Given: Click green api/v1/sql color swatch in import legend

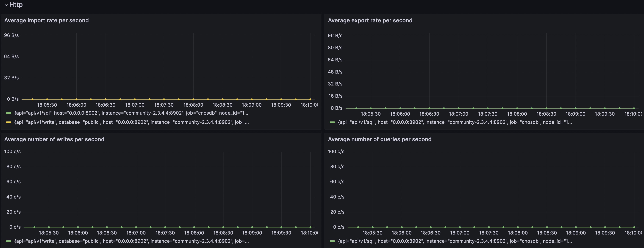Looking at the screenshot, I should tap(8, 113).
